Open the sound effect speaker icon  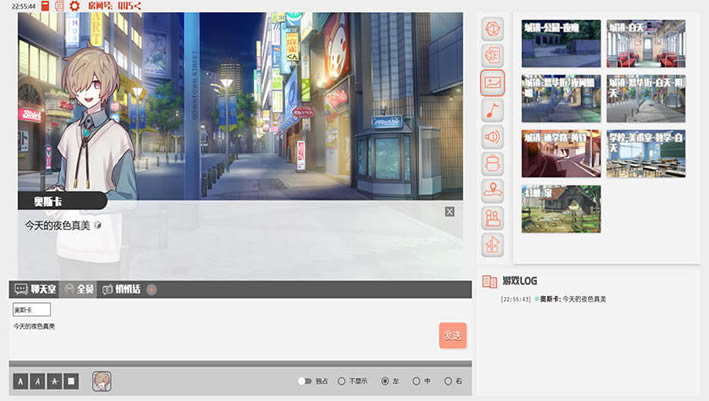click(x=492, y=137)
